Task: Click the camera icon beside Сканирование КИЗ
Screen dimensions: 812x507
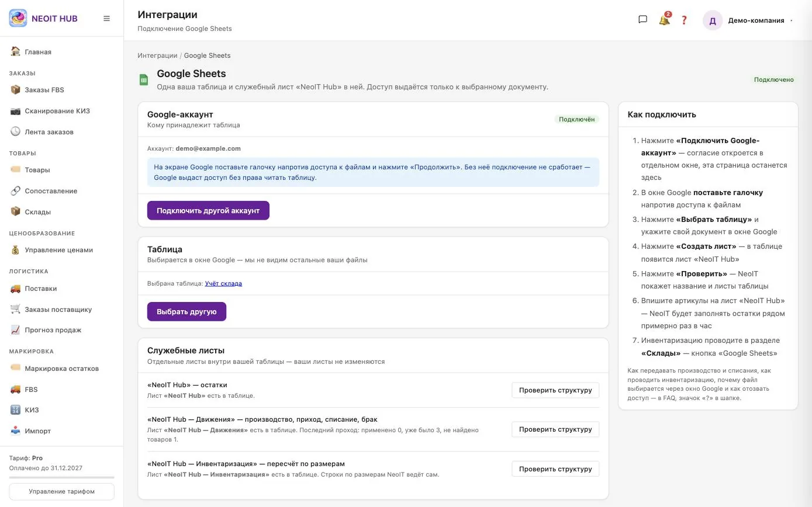Action: click(16, 110)
